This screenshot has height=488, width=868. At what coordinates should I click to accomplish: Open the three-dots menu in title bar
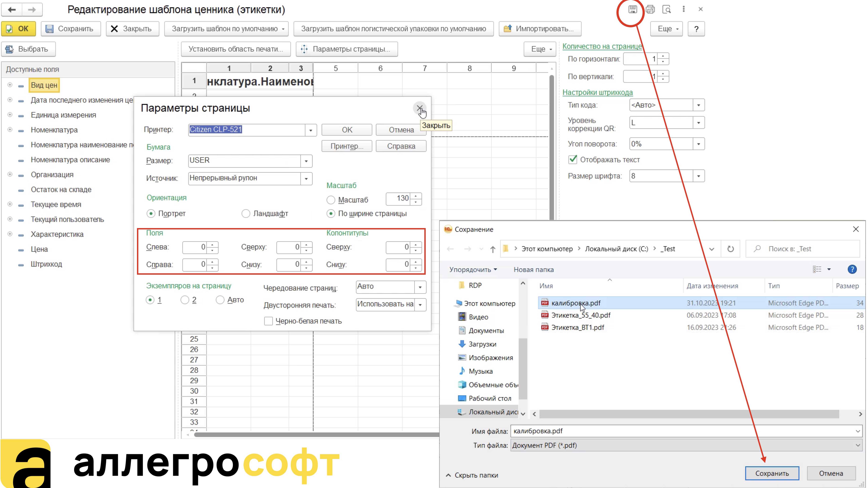(x=683, y=9)
